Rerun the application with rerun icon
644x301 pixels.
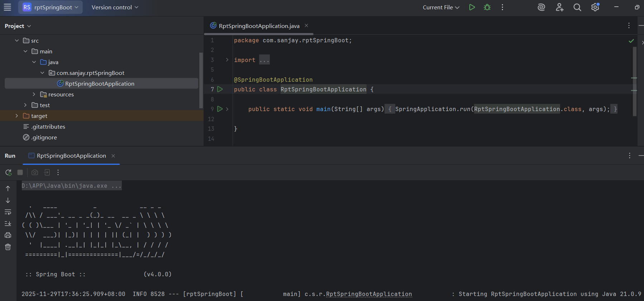coord(8,172)
